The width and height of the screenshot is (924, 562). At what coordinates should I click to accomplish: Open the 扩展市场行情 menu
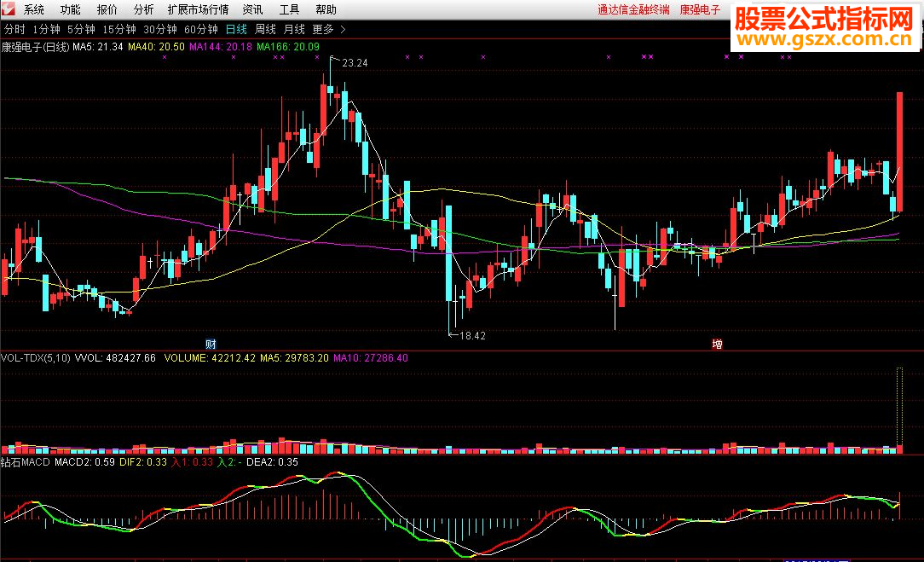tap(198, 9)
